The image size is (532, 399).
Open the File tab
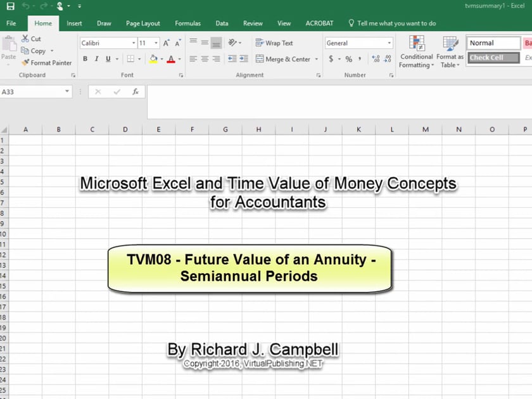(11, 23)
